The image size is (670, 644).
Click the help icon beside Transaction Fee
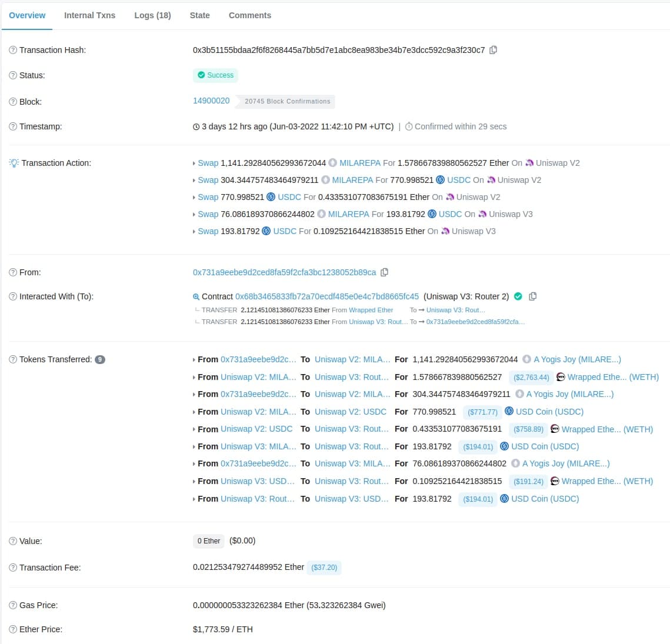[x=13, y=568]
